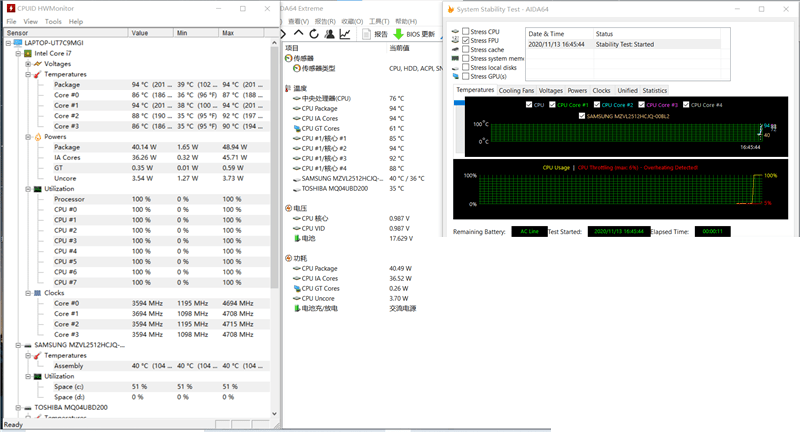
Task: Switch to the Statistics tab
Action: pos(655,90)
